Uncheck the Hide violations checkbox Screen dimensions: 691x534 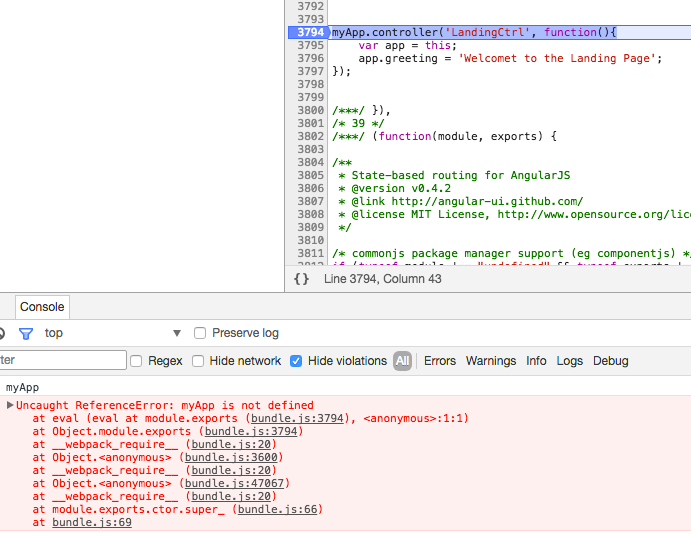point(296,361)
